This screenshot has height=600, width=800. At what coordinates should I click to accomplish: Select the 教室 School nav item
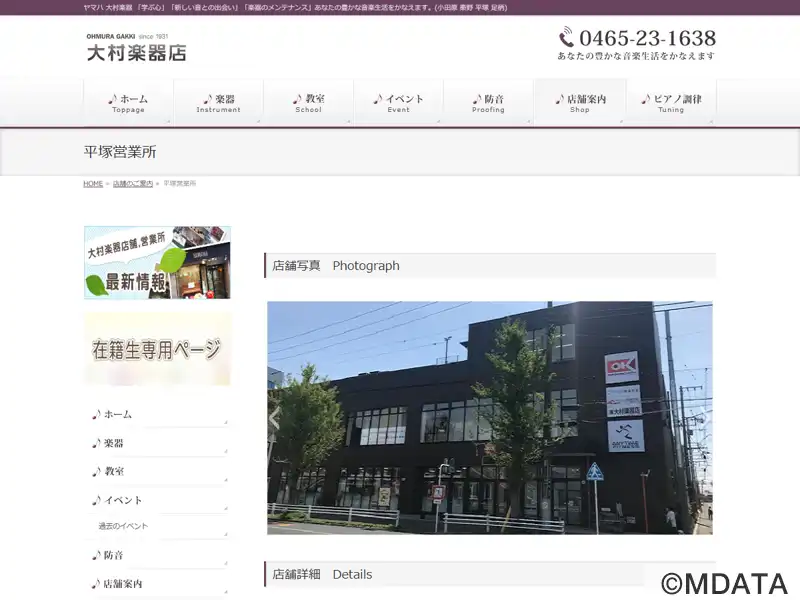308,102
